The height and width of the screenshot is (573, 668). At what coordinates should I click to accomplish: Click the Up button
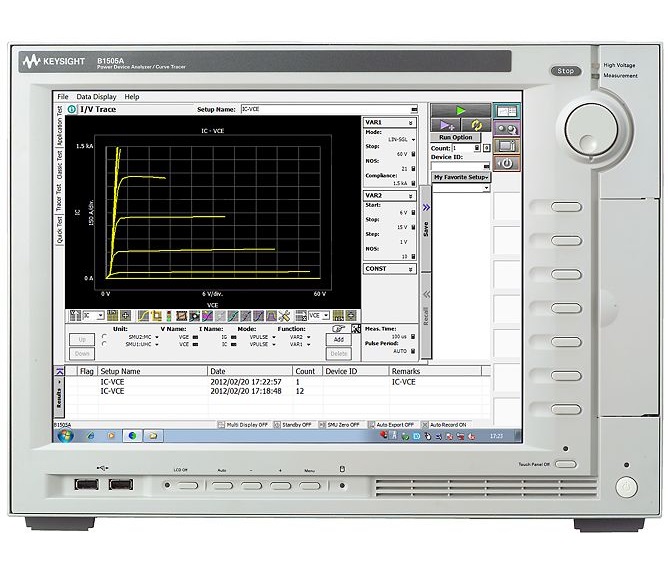pos(82,340)
